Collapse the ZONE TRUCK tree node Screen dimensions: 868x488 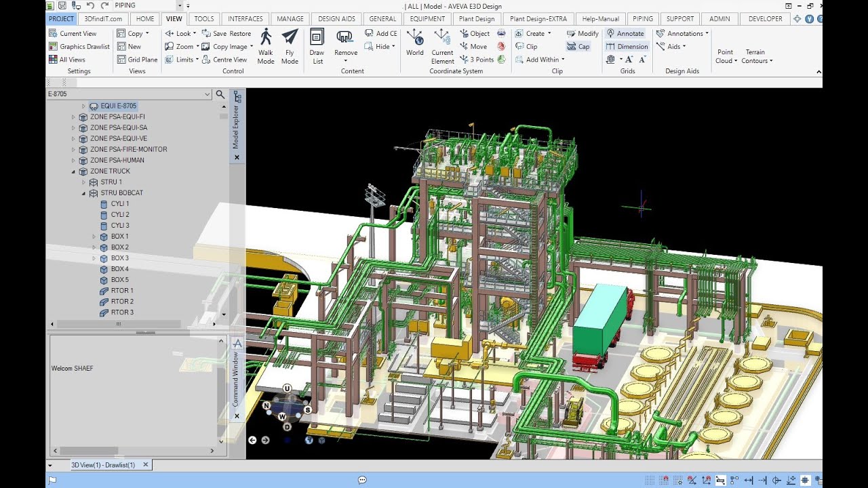73,171
